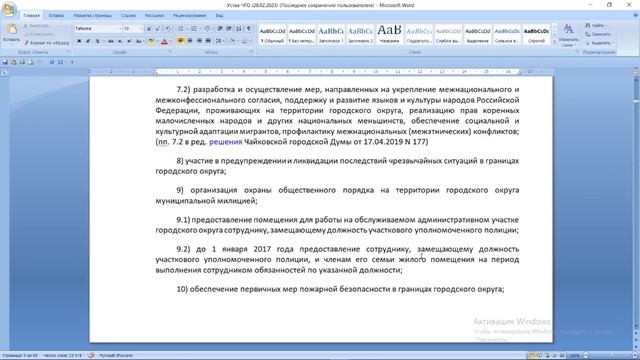640x360 pixels.
Task: Open the Рассылки ribbon tab
Action: (x=154, y=16)
